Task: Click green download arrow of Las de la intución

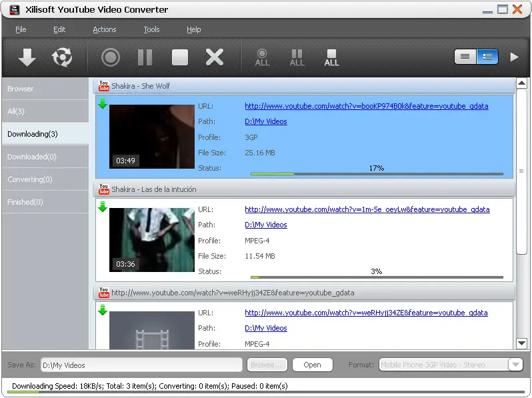Action: (103, 207)
